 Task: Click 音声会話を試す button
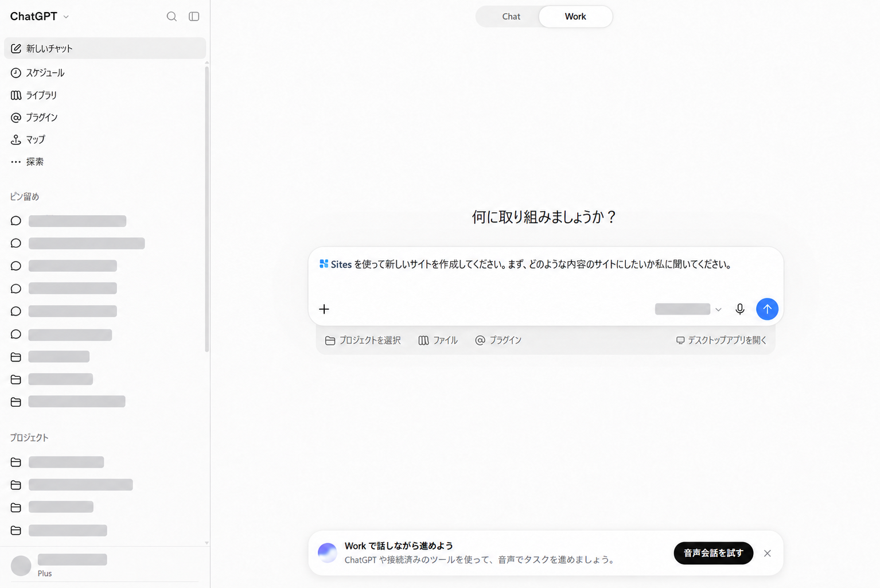(x=713, y=553)
